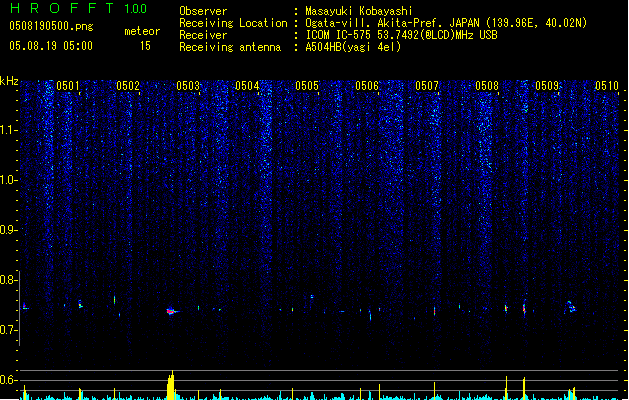Click the 0505 time marker
Viewport: 629px width, 400px height.
(307, 86)
